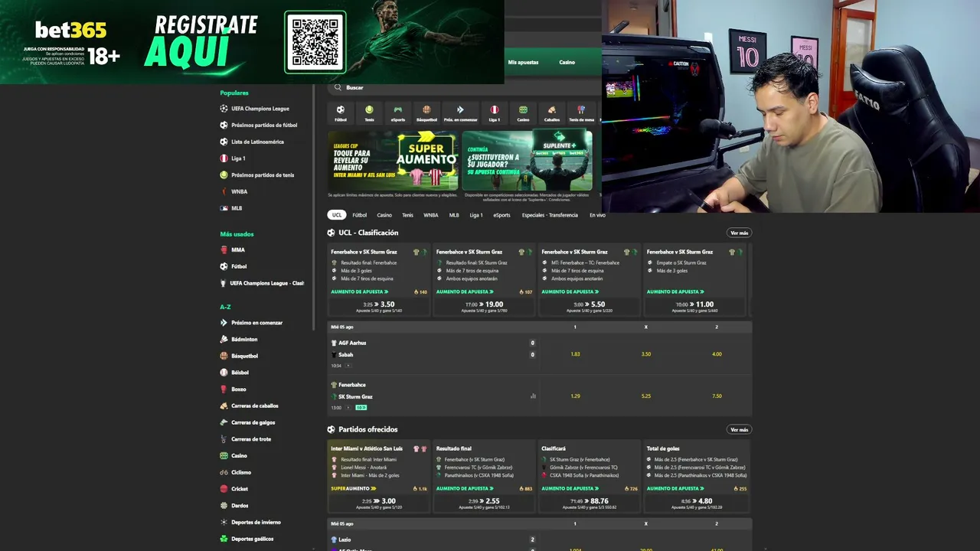Viewport: 980px width, 551px height.
Task: Click the Buscar search field
Action: point(464,87)
